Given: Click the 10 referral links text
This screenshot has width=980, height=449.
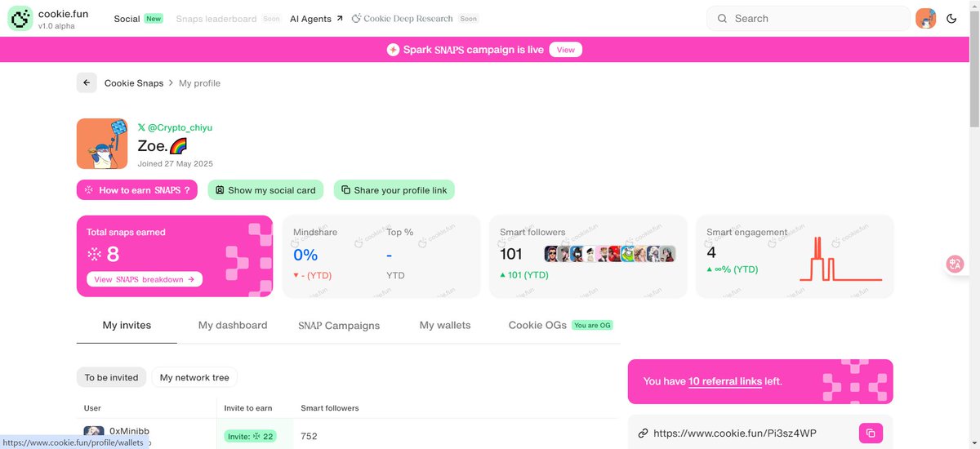Looking at the screenshot, I should pos(725,381).
